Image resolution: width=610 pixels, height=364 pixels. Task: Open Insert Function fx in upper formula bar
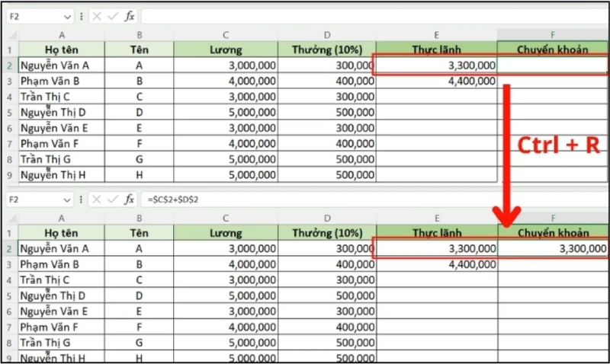pos(130,15)
